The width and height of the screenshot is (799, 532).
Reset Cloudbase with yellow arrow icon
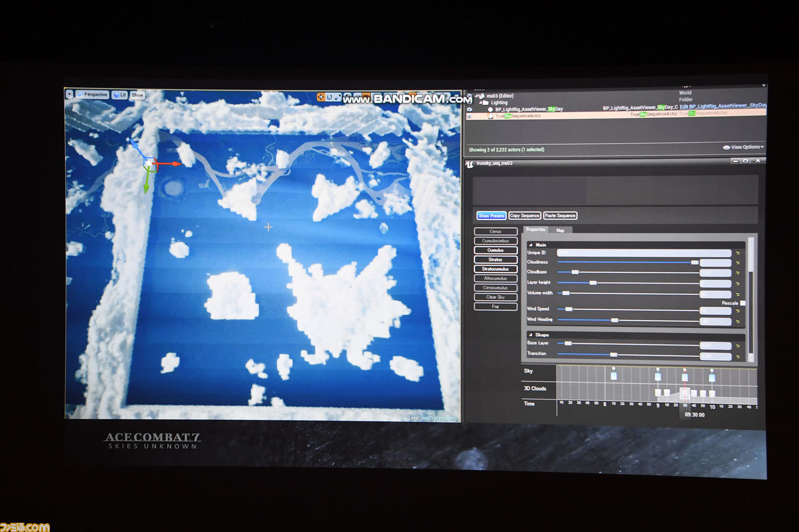click(737, 273)
